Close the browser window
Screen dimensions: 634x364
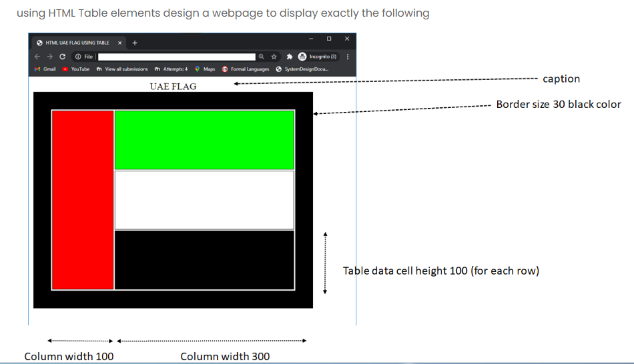coord(347,39)
